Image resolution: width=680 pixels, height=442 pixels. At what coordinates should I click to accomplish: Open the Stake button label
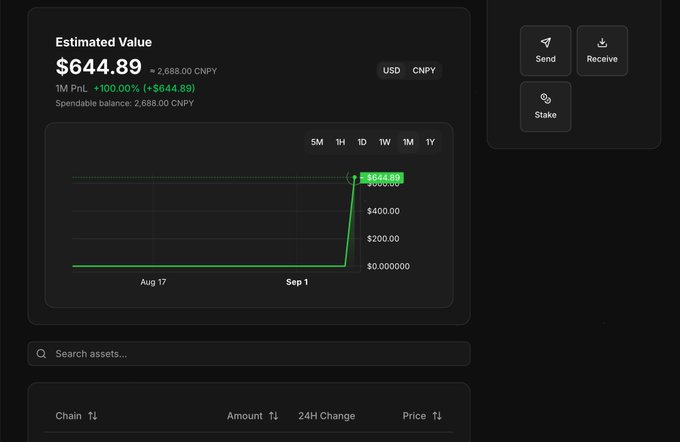(546, 115)
